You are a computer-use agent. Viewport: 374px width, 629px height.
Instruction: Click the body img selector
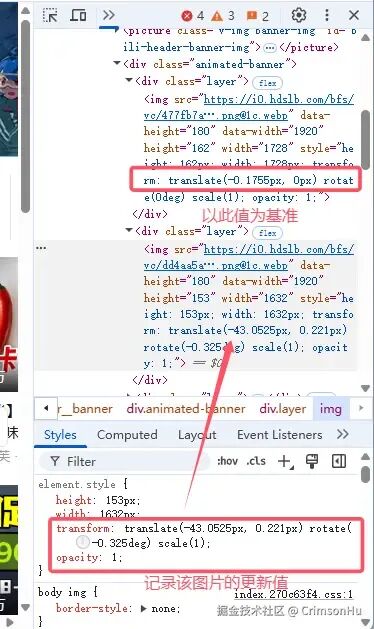tap(62, 592)
